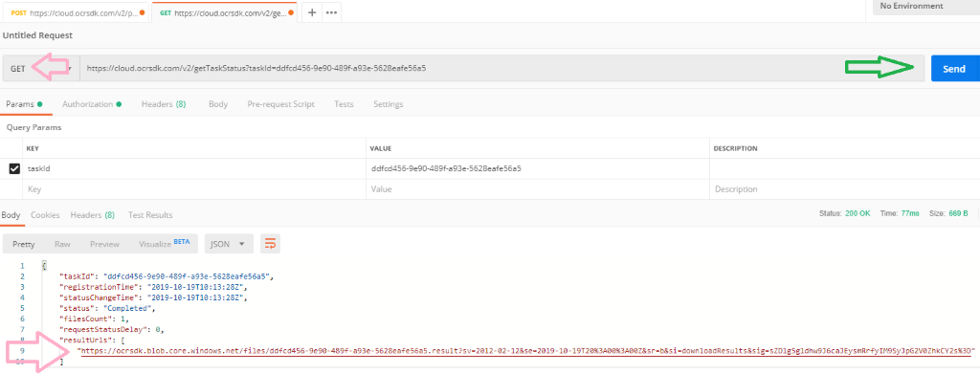Click the DESCRIPTION column header
This screenshot has width=980, height=374.
coord(736,148)
